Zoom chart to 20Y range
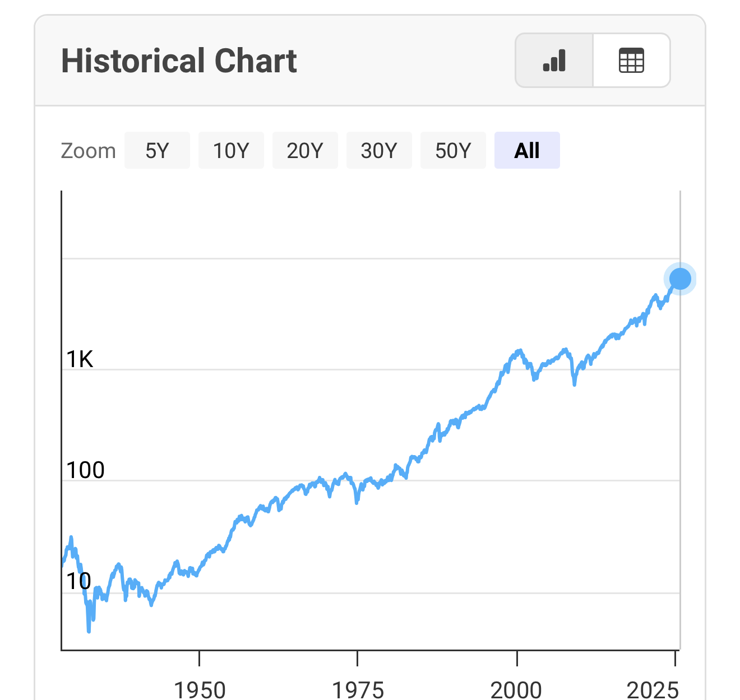Screen dimensions: 740x700 pos(305,150)
